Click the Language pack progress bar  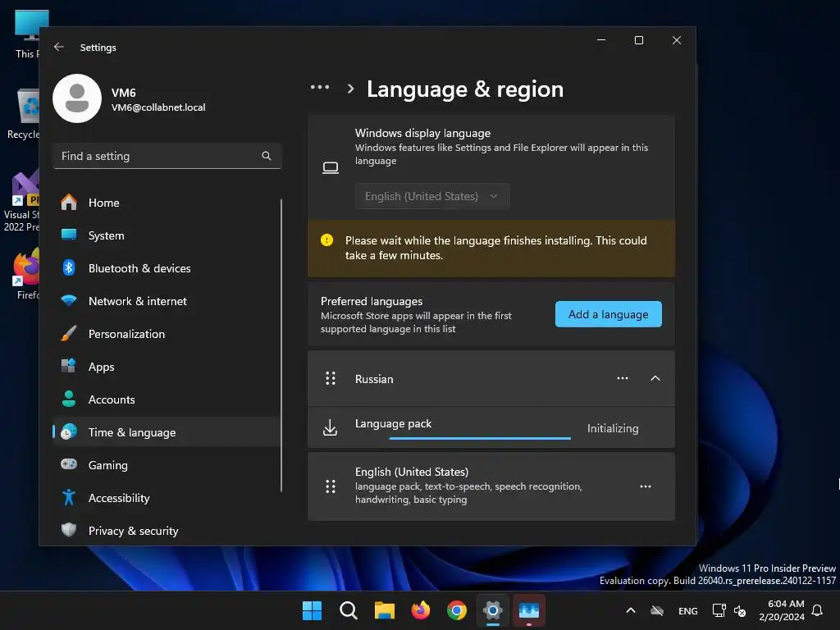[480, 438]
